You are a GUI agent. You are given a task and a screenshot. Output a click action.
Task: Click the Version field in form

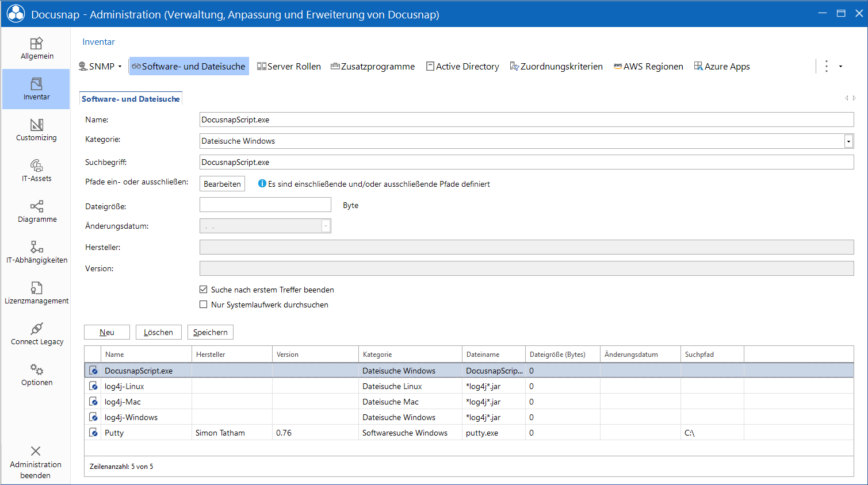click(526, 268)
